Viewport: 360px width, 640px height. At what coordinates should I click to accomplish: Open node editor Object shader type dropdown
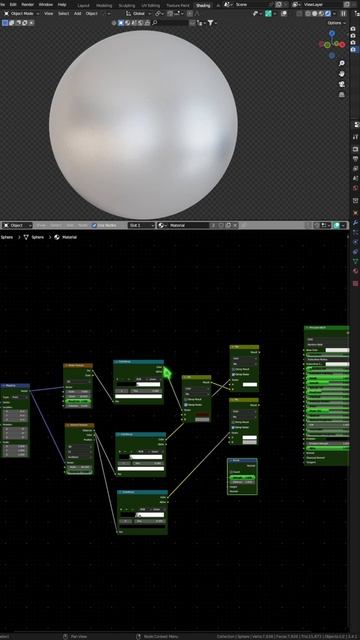tap(18, 225)
